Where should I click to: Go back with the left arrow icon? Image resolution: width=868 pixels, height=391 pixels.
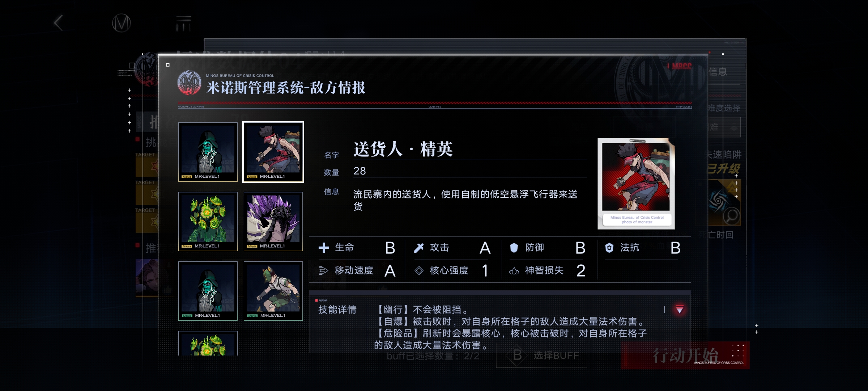point(59,23)
